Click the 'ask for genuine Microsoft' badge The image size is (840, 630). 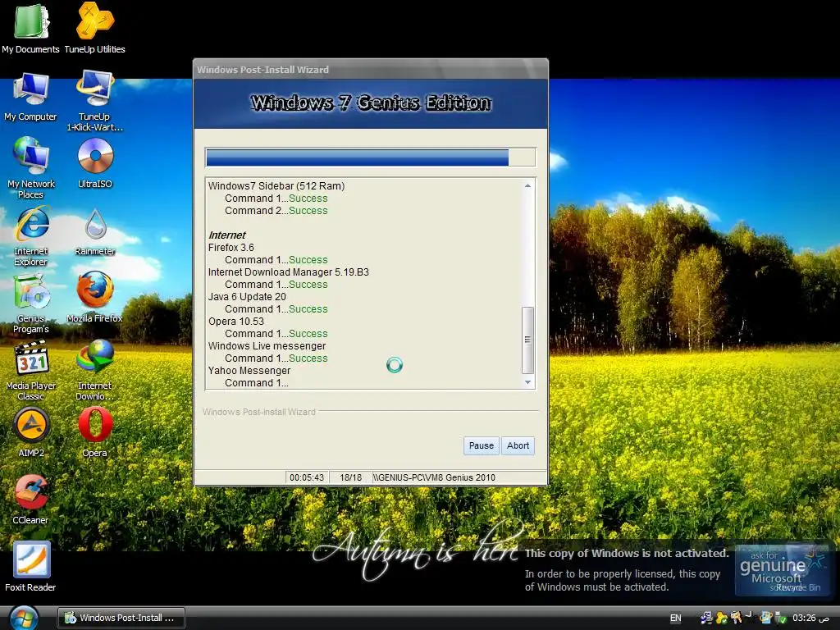782,570
